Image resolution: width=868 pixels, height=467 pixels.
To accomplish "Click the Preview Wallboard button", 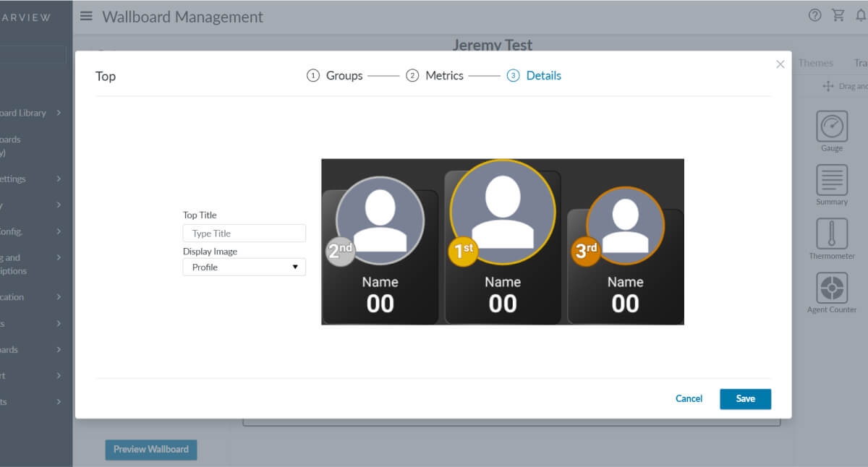I will [150, 449].
